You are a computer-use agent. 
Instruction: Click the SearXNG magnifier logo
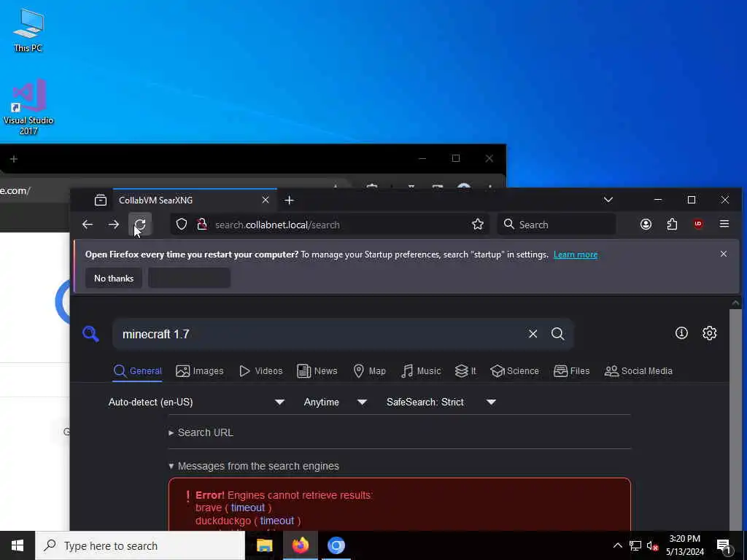tap(90, 334)
